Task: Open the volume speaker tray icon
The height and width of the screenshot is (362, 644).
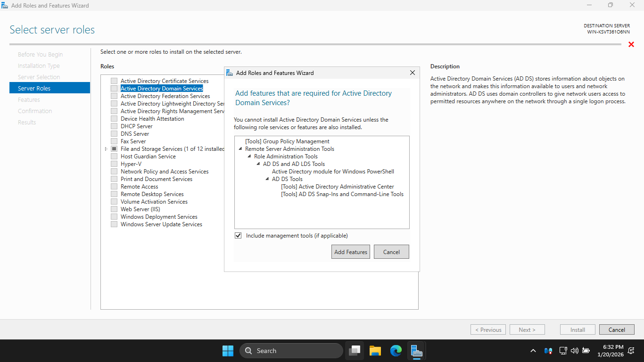Action: point(574,351)
